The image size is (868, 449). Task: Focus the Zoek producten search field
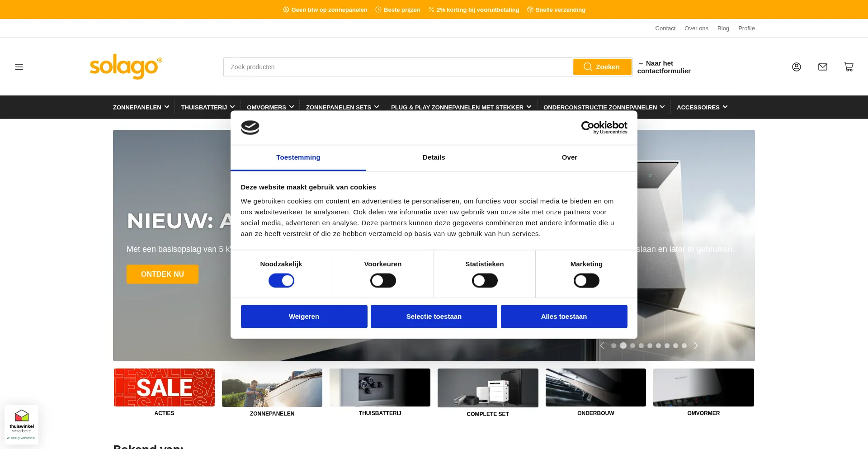click(398, 67)
